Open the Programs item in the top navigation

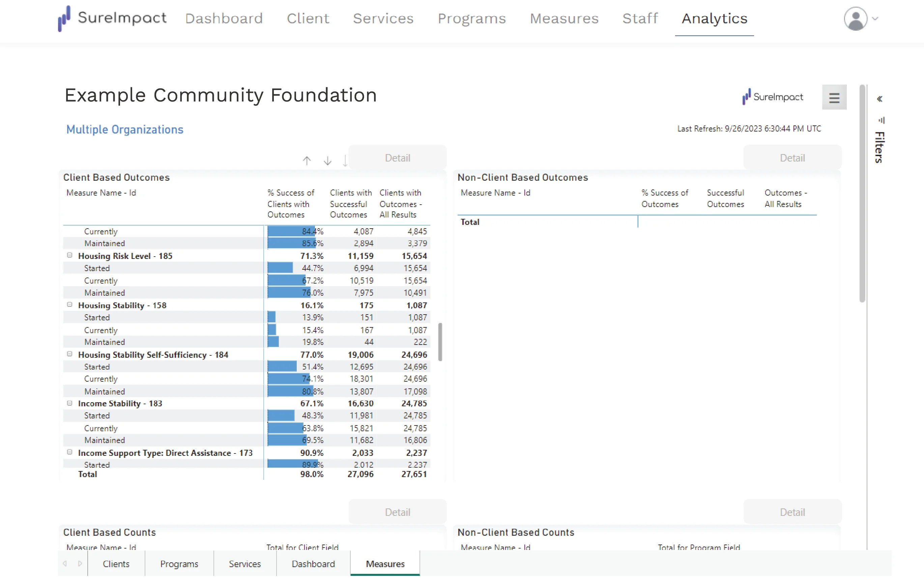[471, 19]
